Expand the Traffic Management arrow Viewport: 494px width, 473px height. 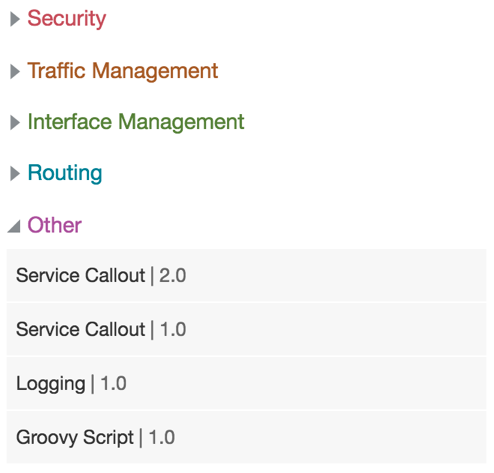tap(15, 71)
